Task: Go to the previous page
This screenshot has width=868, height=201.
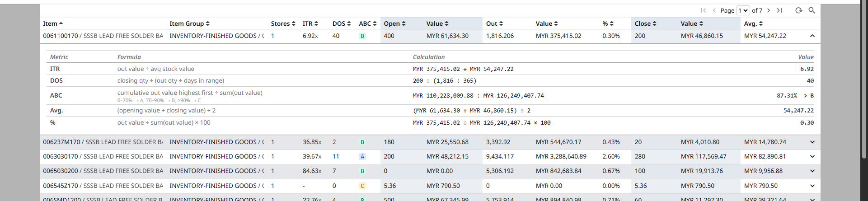Action: [x=714, y=10]
